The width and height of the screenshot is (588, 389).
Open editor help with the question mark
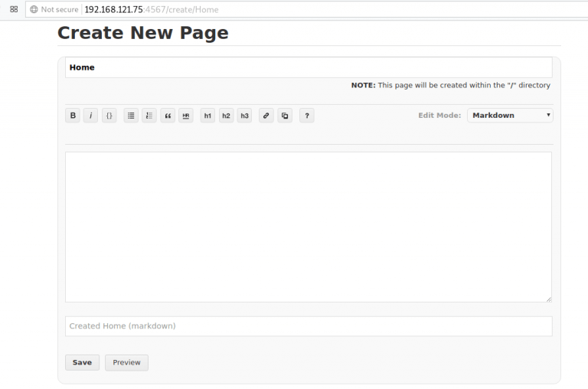point(306,116)
